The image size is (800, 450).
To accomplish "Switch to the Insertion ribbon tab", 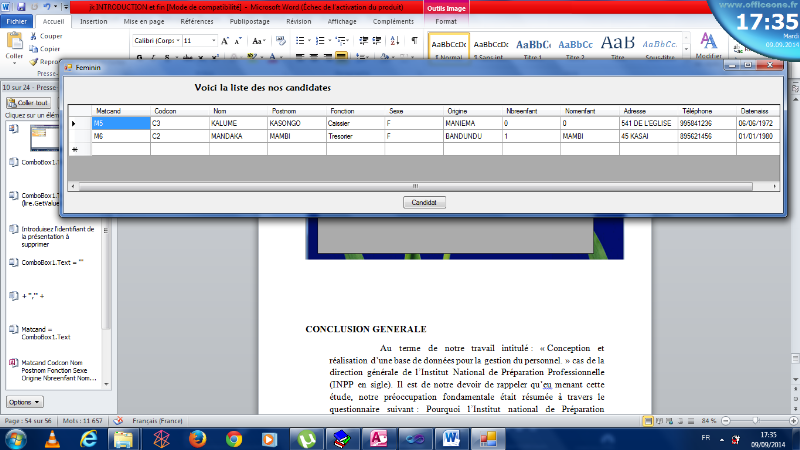I will point(93,20).
